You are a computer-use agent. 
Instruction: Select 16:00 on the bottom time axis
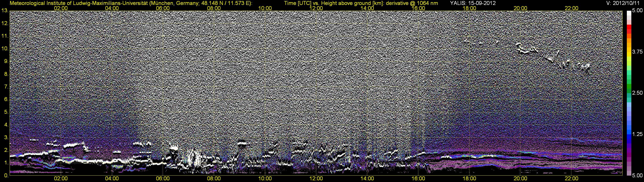(418, 179)
